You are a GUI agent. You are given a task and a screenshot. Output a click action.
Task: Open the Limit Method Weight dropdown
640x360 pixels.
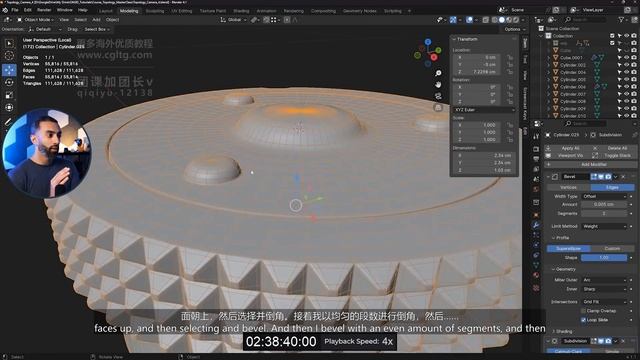pyautogui.click(x=604, y=226)
